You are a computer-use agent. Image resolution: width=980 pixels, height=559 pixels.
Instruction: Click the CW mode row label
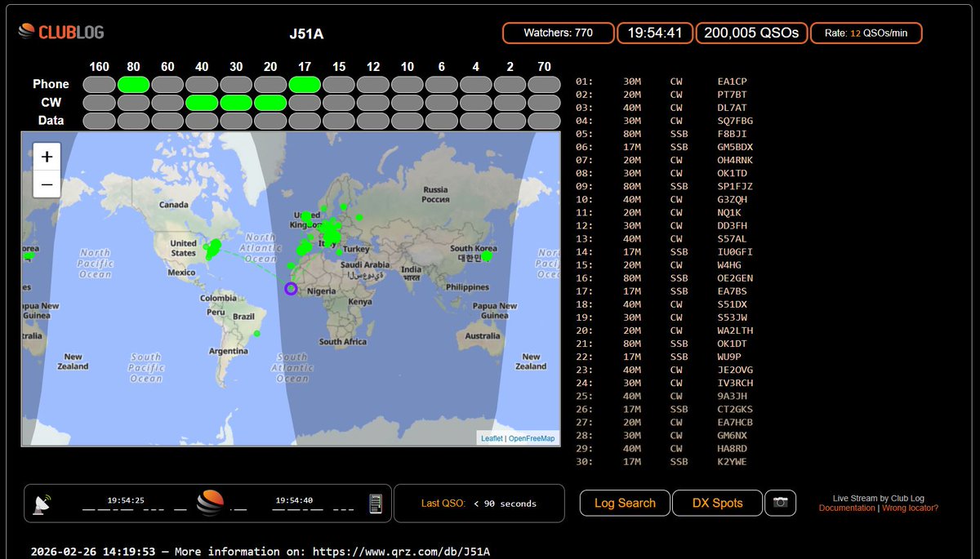click(51, 103)
